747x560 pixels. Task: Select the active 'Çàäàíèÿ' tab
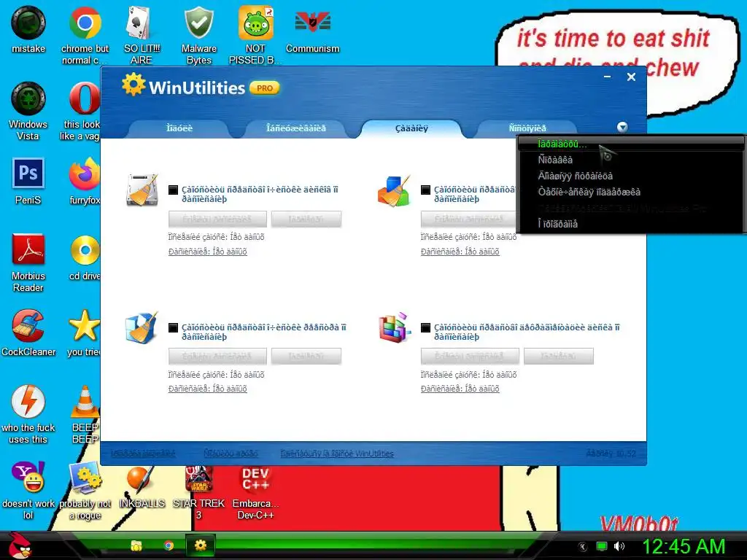(411, 128)
